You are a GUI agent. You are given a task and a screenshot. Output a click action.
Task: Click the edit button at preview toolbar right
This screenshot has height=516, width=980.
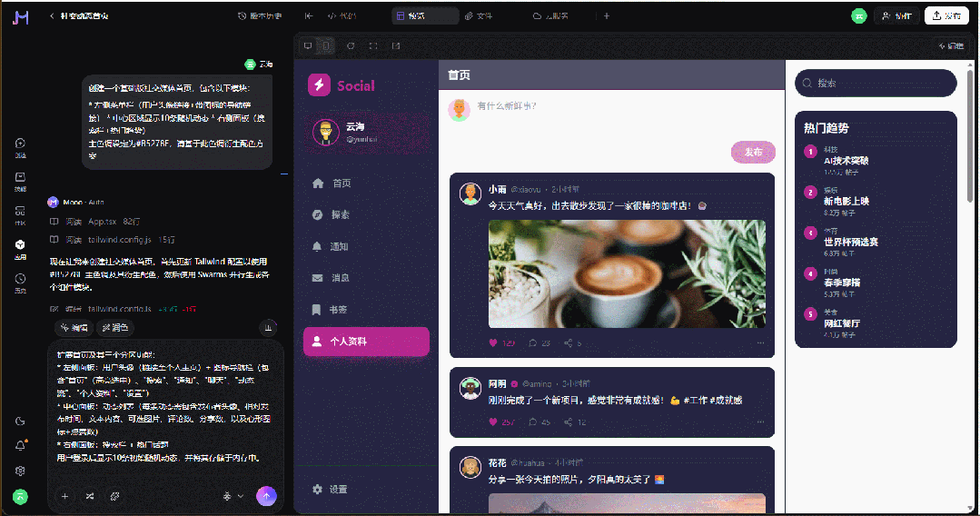tap(951, 46)
